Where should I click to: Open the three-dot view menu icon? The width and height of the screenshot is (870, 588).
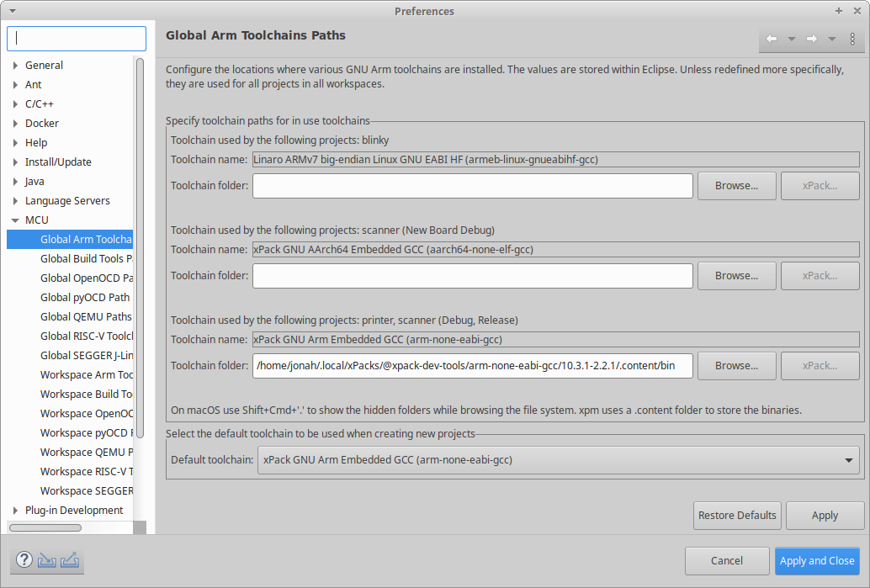(852, 39)
